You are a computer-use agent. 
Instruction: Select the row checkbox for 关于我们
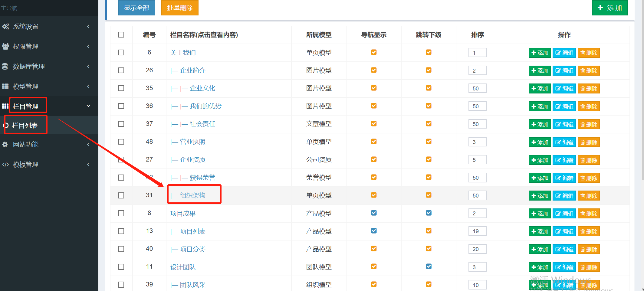click(121, 53)
